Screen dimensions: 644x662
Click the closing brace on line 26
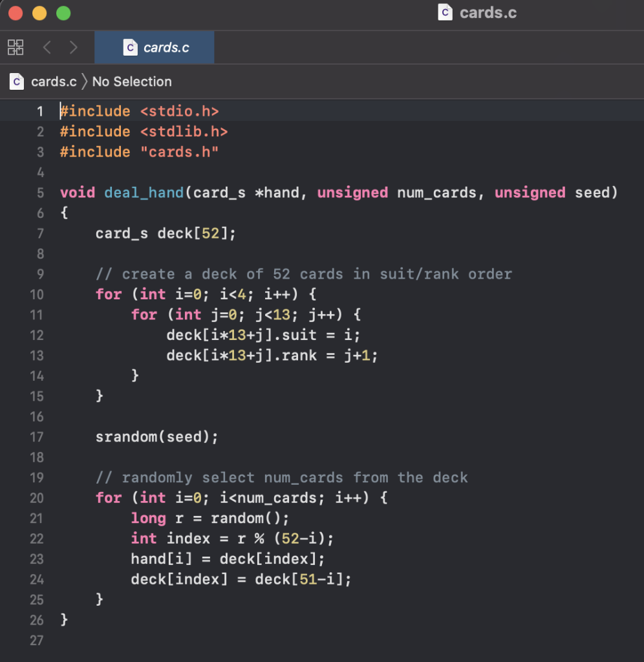point(64,620)
